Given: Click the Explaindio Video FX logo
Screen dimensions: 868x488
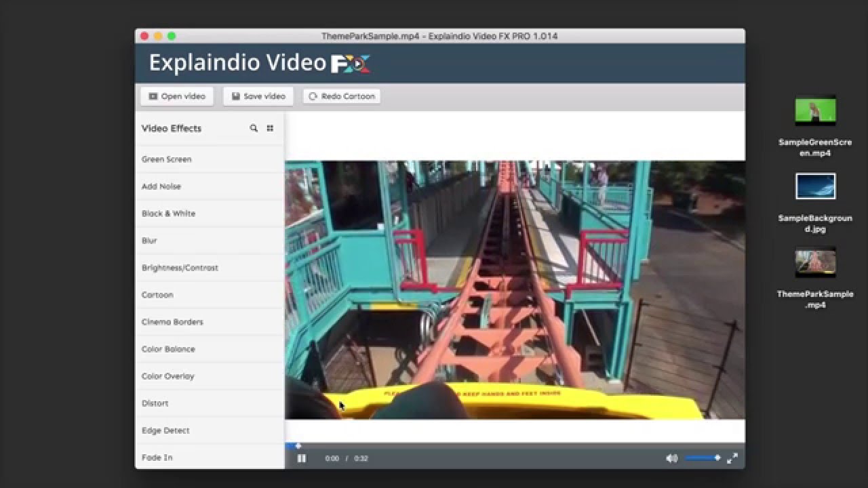Looking at the screenshot, I should pyautogui.click(x=259, y=63).
